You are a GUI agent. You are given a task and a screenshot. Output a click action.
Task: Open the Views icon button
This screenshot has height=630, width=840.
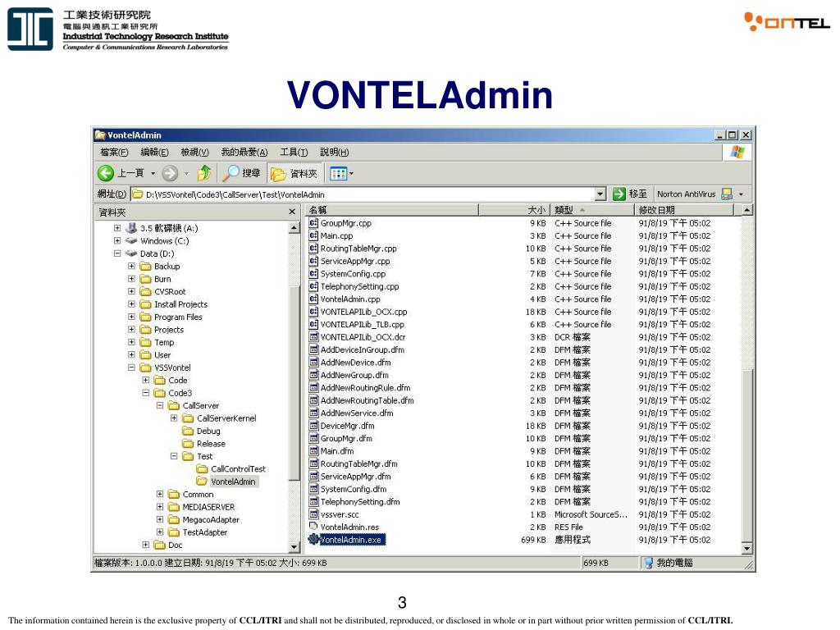[x=338, y=174]
